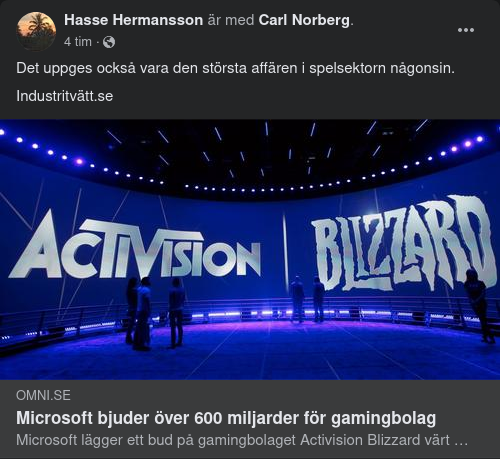Screen dimensions: 500x459
Task: Click the divider line between the logos
Action: pyautogui.click(x=285, y=250)
